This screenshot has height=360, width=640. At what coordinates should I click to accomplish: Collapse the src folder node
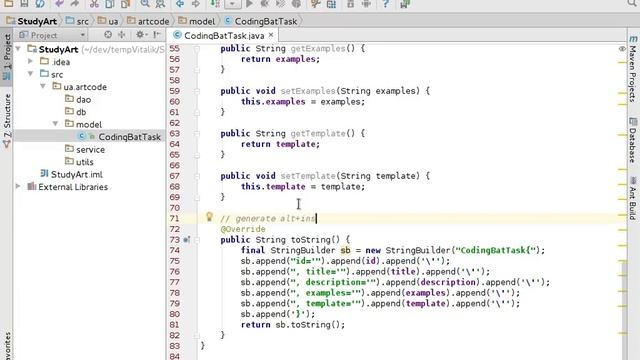[x=31, y=74]
